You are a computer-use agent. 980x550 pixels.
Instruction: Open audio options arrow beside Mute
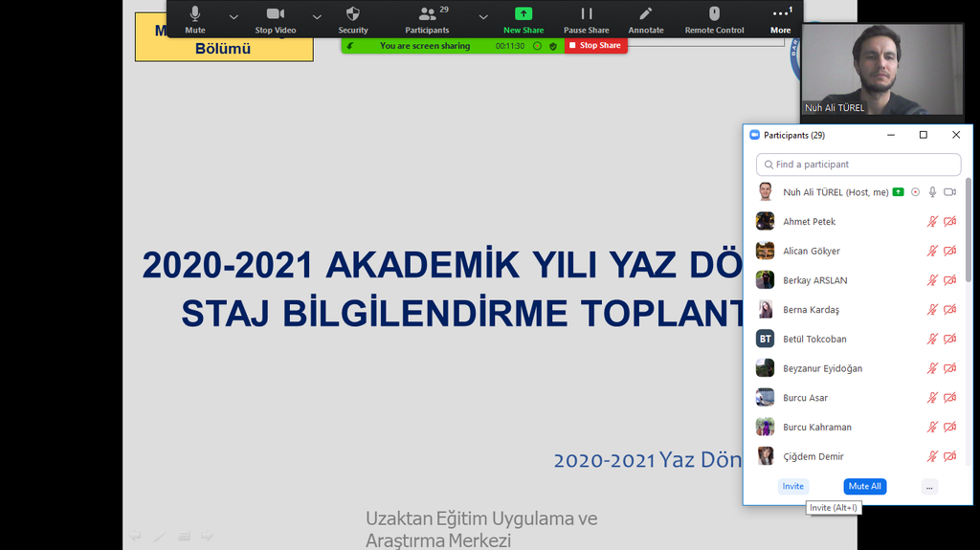click(234, 17)
